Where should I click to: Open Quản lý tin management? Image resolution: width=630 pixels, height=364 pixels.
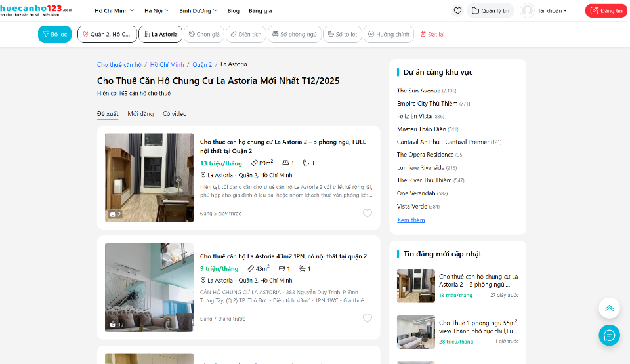[x=490, y=11]
